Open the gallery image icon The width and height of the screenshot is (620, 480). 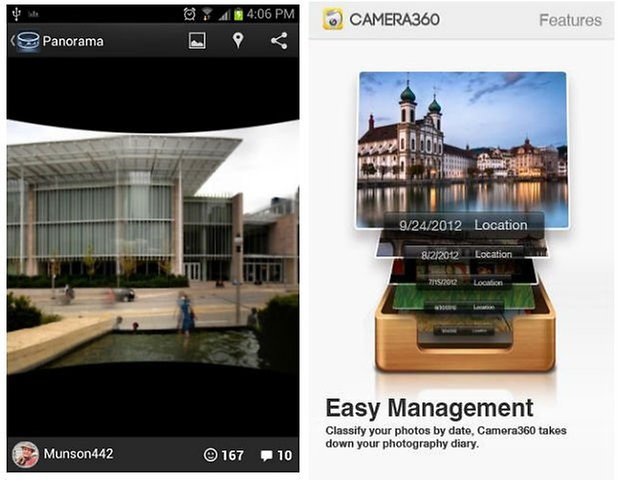coord(197,41)
